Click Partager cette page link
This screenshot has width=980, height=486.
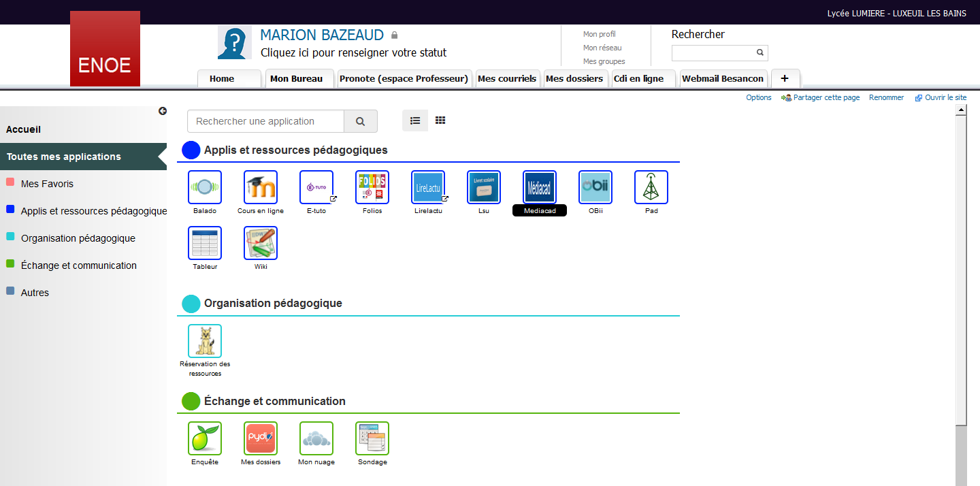(x=826, y=97)
